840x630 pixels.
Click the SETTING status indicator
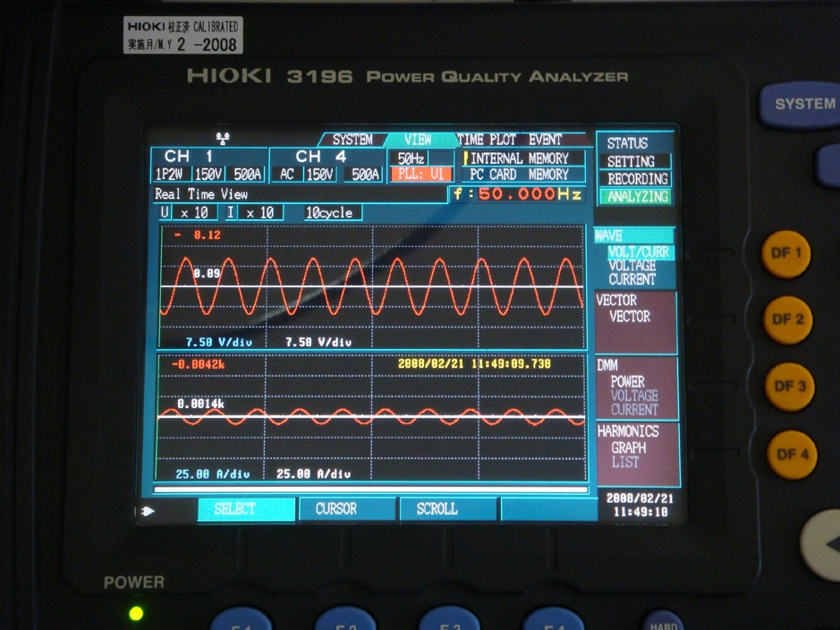coord(635,161)
